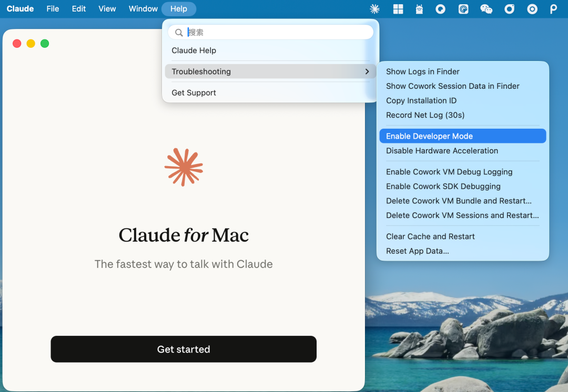Click Get Support in Help menu
The width and height of the screenshot is (568, 392).
coord(194,93)
